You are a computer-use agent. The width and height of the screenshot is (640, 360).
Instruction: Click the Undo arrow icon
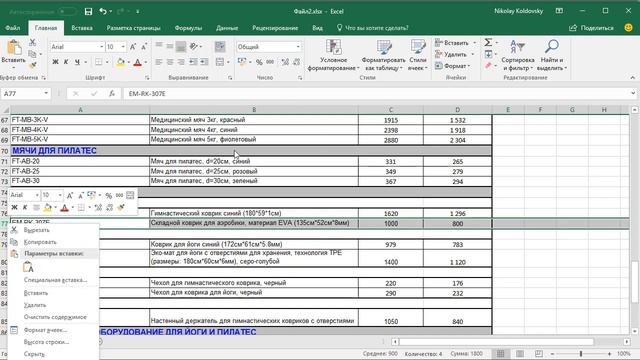pyautogui.click(x=103, y=11)
